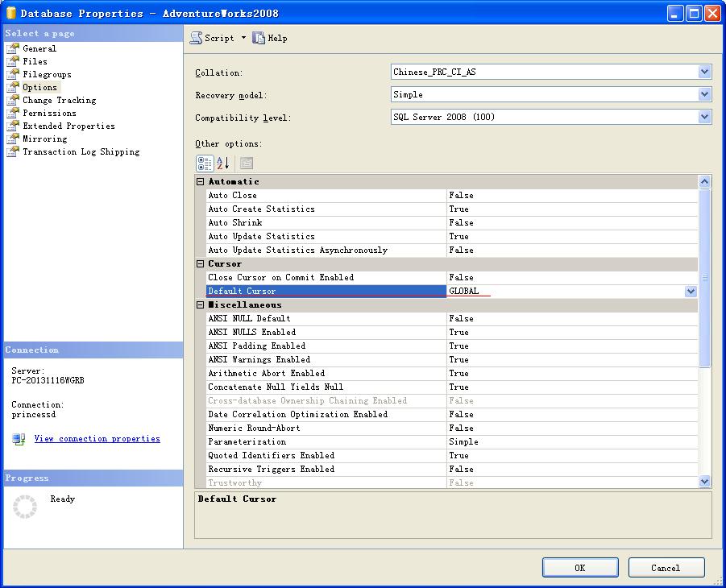The image size is (726, 588).
Task: Click the Property Pages toolbar icon
Action: pos(247,163)
